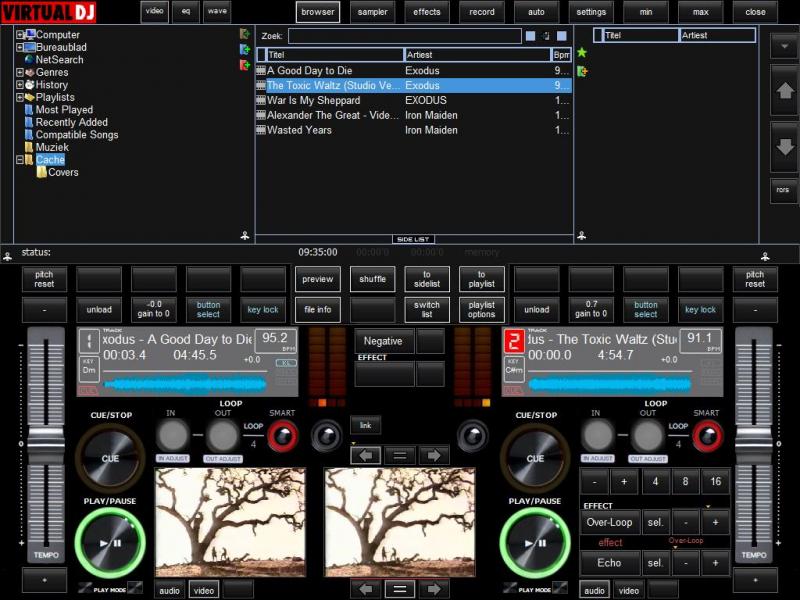
Task: Toggle key lock on the right deck
Action: (700, 310)
